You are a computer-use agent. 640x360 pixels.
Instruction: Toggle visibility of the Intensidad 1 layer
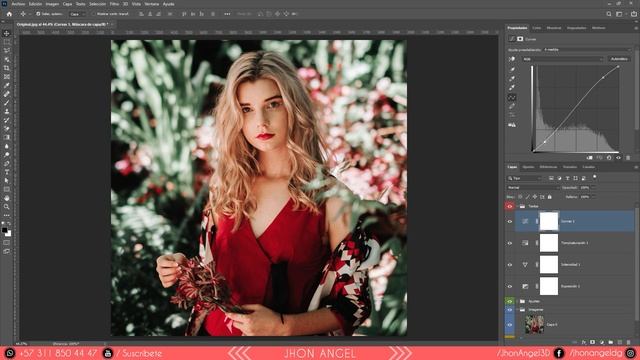point(509,264)
